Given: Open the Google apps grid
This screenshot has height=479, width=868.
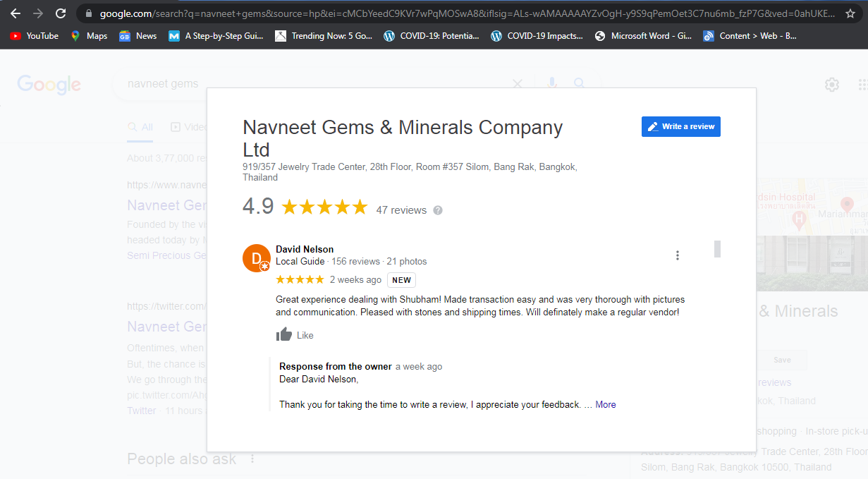Looking at the screenshot, I should pos(864,84).
